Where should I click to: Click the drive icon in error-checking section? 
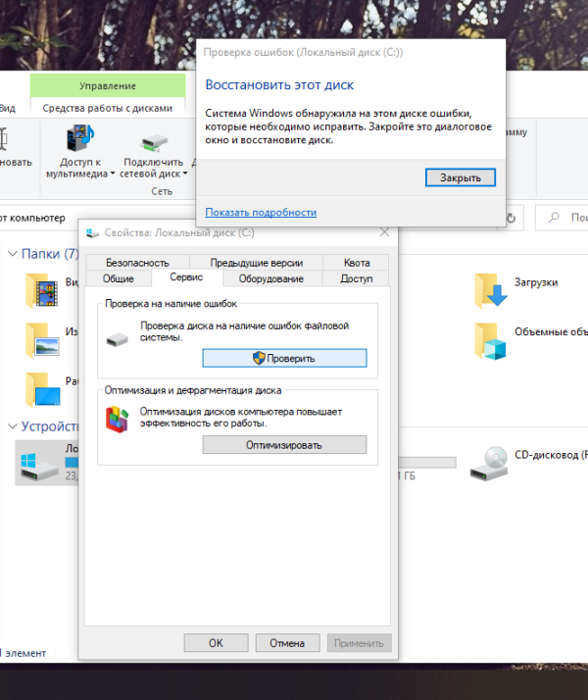tap(118, 340)
